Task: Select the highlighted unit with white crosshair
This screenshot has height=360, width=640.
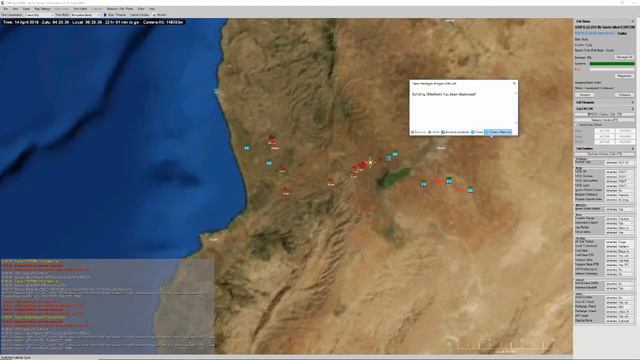Action: point(370,162)
